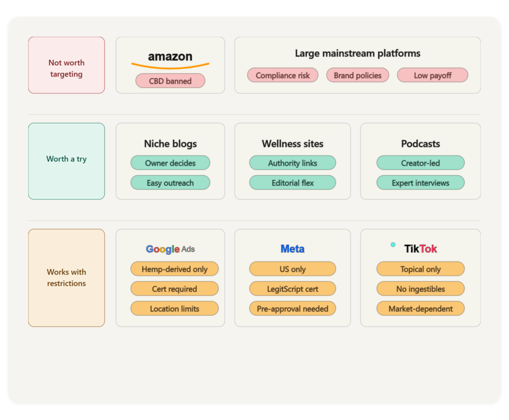Click the 'Niche blogs' heading

click(x=170, y=144)
